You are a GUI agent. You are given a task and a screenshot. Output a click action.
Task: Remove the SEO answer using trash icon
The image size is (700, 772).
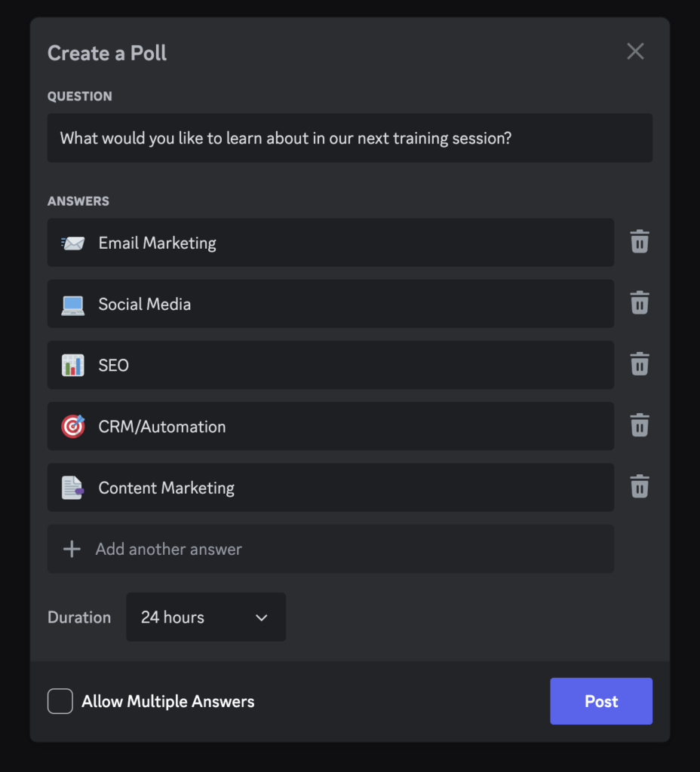click(639, 364)
